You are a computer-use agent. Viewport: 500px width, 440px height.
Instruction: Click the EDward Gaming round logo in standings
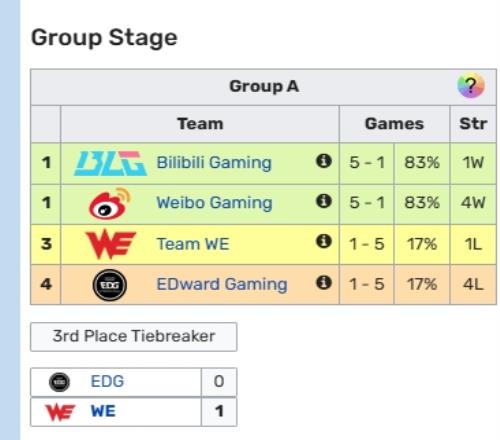(x=110, y=285)
